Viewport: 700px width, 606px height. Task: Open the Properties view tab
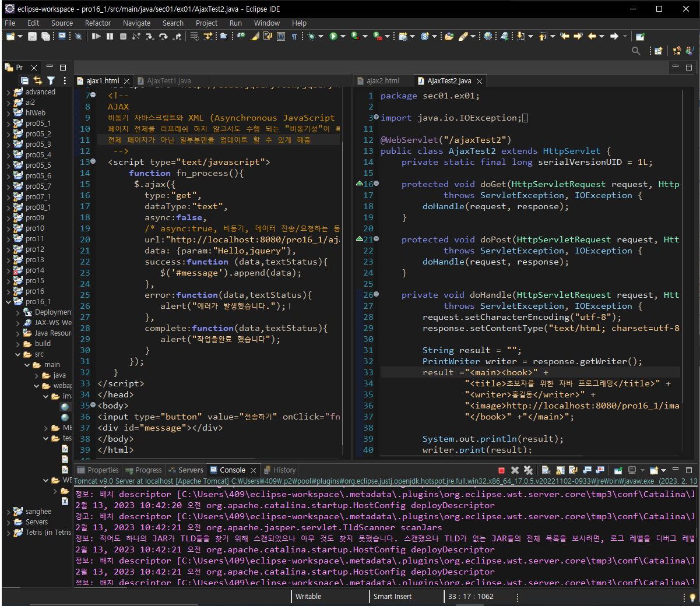click(x=98, y=470)
